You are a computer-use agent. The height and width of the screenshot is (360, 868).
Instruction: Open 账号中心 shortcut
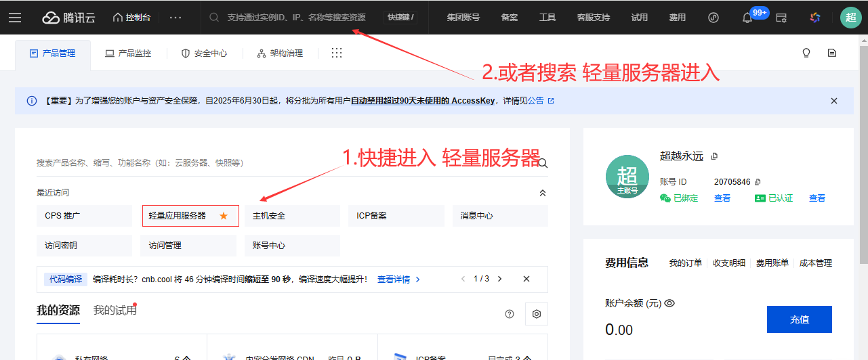tap(292, 246)
